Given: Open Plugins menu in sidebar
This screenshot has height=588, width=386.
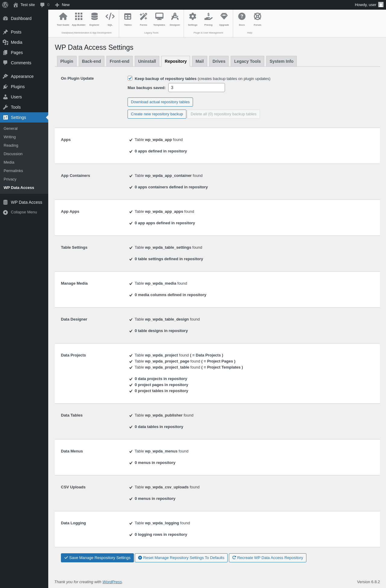Looking at the screenshot, I should point(24,87).
